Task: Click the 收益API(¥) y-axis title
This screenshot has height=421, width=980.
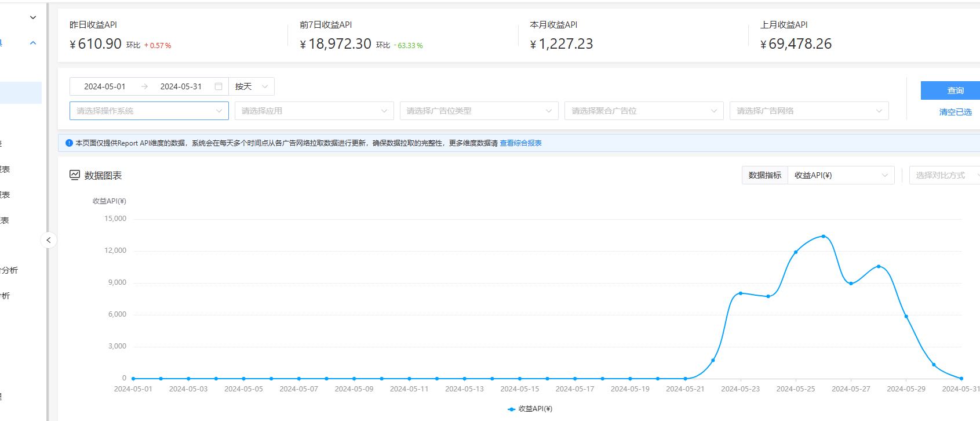Action: pyautogui.click(x=110, y=201)
